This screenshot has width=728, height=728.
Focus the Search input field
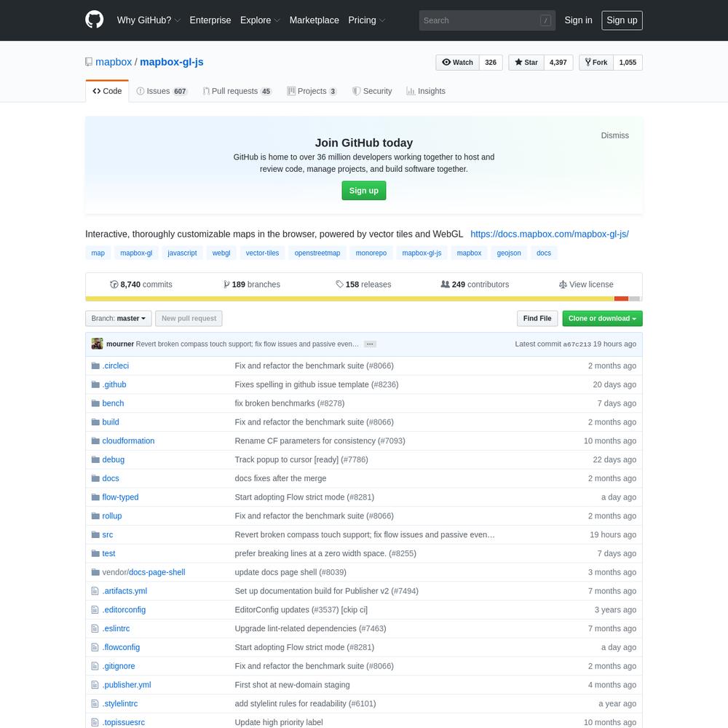[x=487, y=20]
